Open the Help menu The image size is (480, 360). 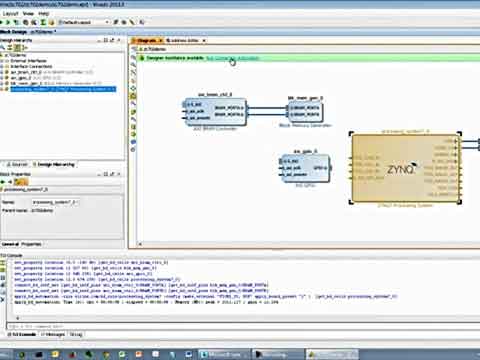(44, 14)
